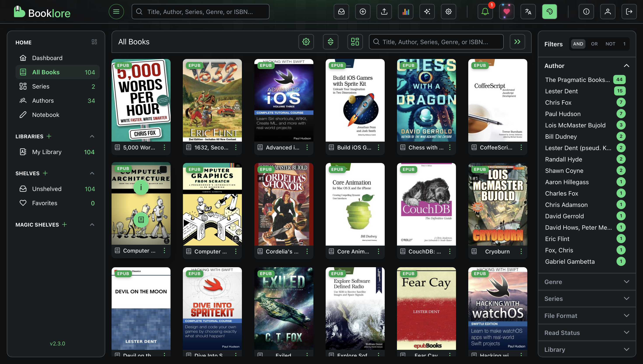Open the Authors page in sidebar
The width and height of the screenshot is (643, 364).
coord(57,101)
